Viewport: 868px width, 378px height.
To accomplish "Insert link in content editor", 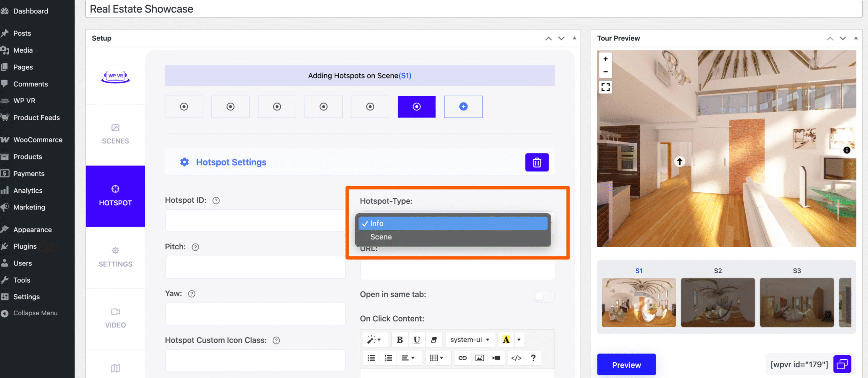I will 462,358.
